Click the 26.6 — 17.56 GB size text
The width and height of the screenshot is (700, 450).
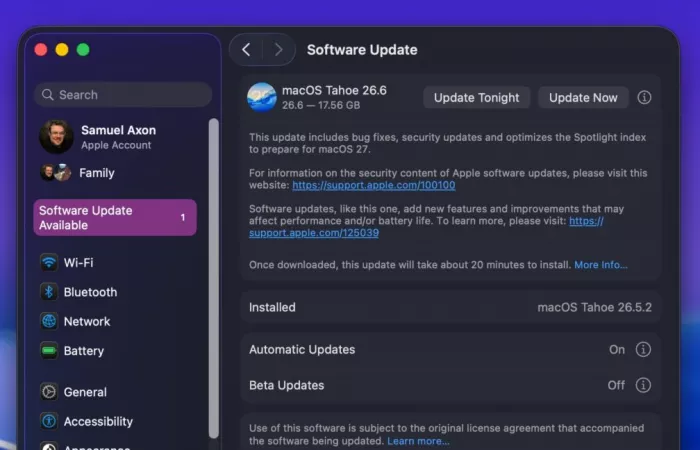321,105
